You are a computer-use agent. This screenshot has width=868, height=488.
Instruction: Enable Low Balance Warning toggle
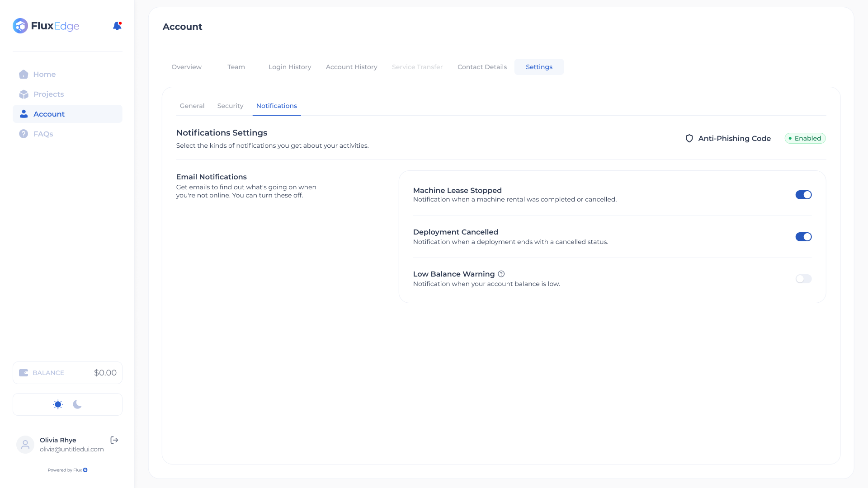(x=803, y=279)
